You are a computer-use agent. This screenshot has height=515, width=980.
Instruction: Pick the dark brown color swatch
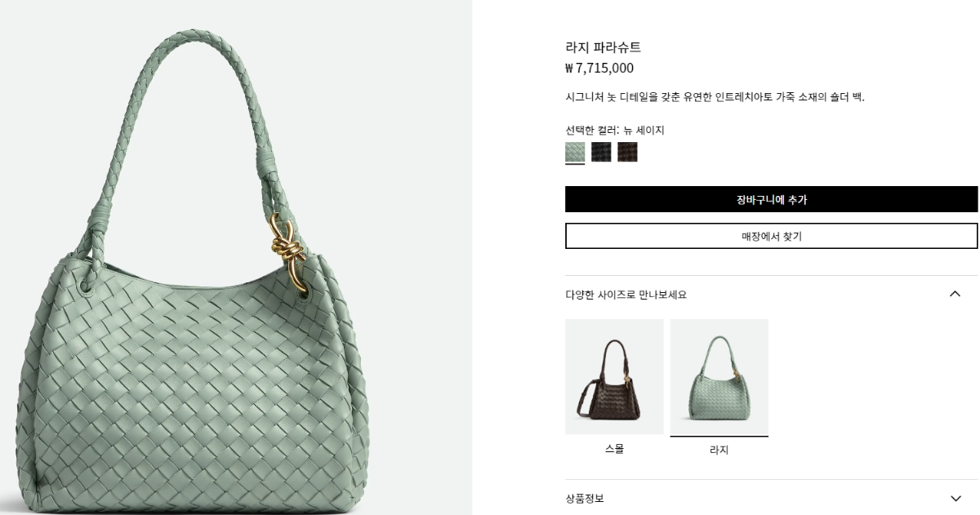(x=627, y=152)
